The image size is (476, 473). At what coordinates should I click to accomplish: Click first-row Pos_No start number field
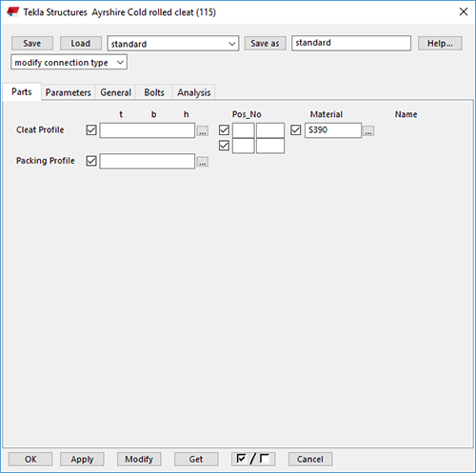click(270, 130)
